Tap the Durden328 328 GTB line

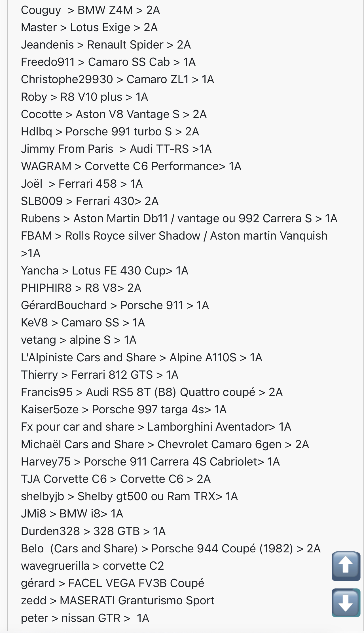93,531
